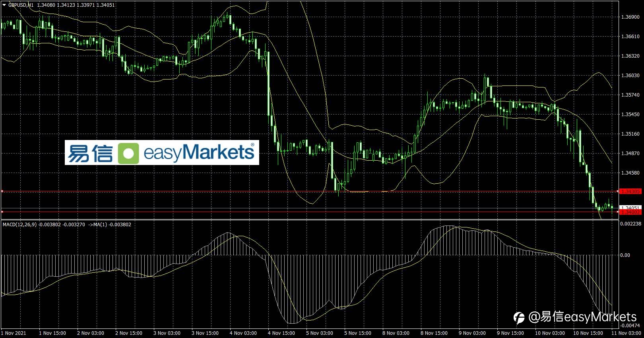Click the white current price tag 1.34051 on the axis
This screenshot has height=338, width=644.
click(630, 208)
